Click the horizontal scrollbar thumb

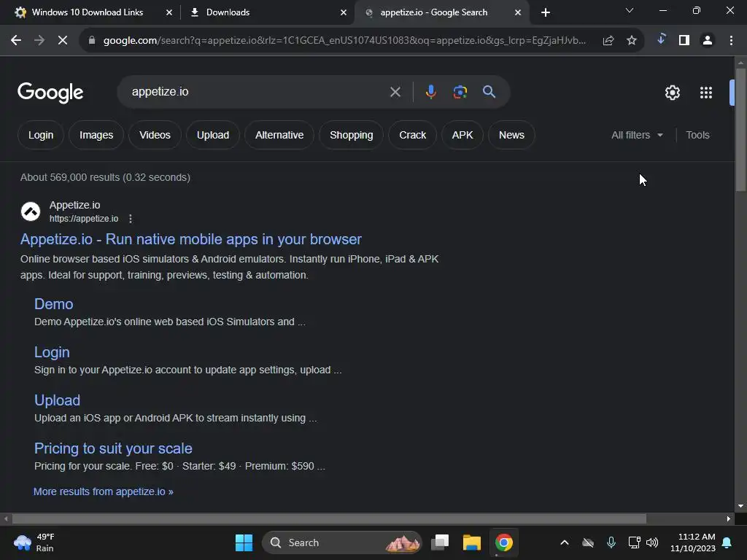click(x=329, y=518)
